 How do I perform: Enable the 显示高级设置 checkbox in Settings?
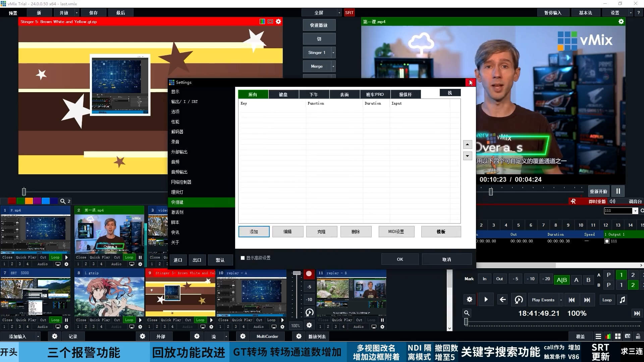pos(243,258)
